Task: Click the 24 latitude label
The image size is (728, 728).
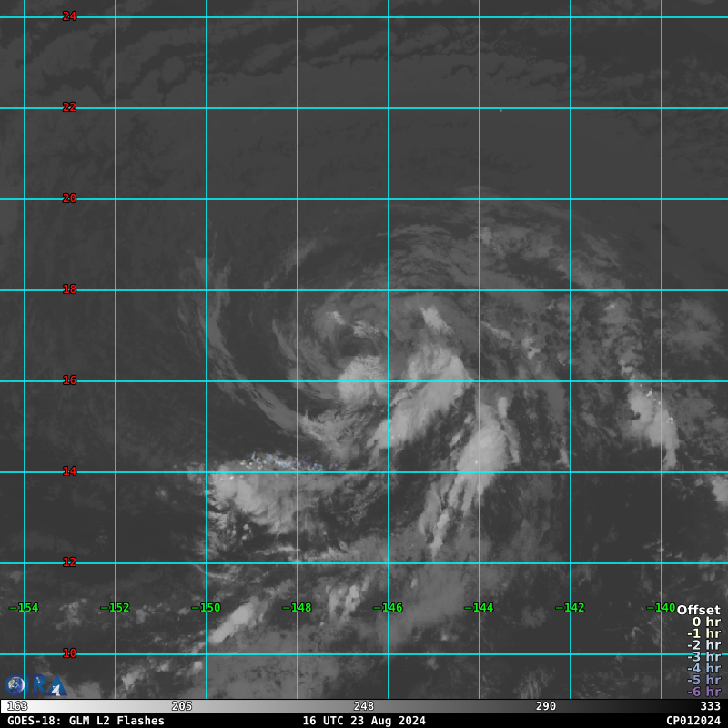Action: (69, 16)
